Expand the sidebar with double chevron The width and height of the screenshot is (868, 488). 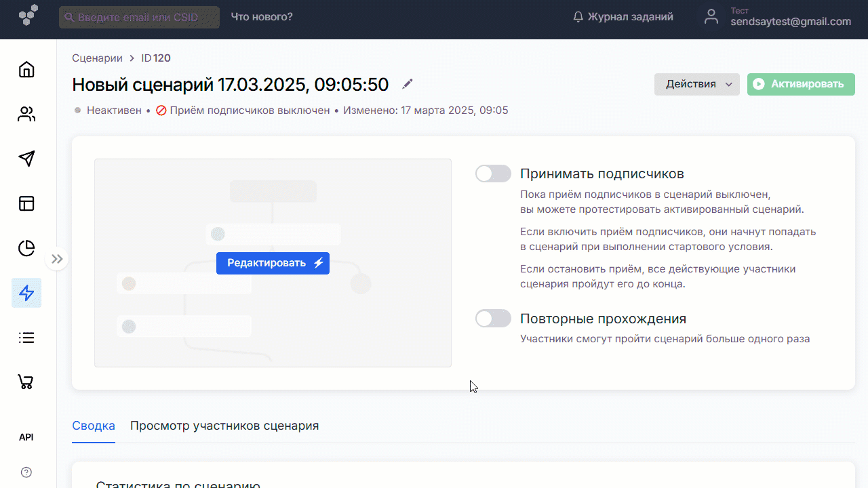tap(57, 259)
